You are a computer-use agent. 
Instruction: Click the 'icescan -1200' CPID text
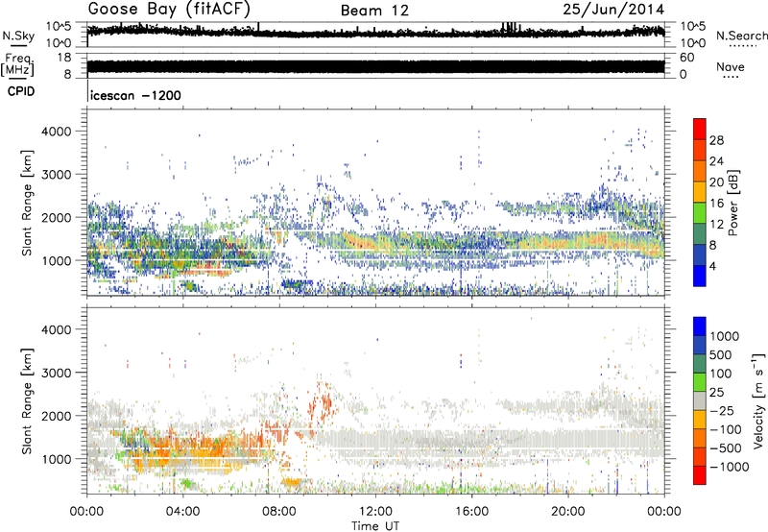(x=135, y=95)
